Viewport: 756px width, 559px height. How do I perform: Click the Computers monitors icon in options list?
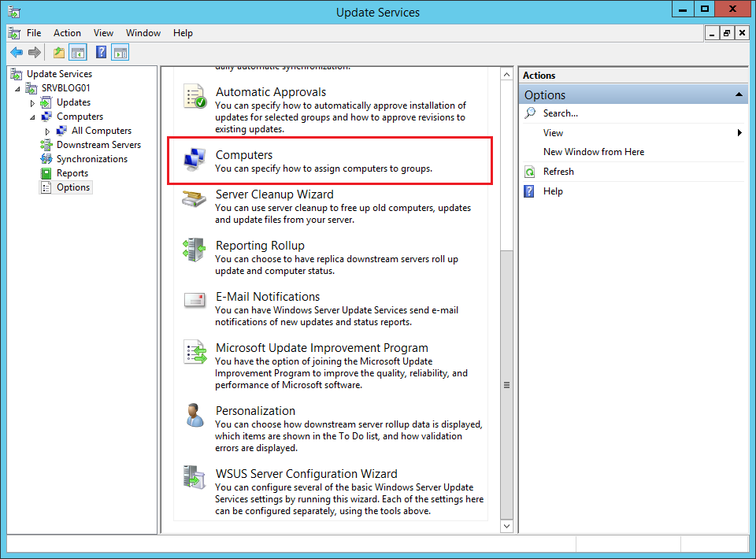195,160
